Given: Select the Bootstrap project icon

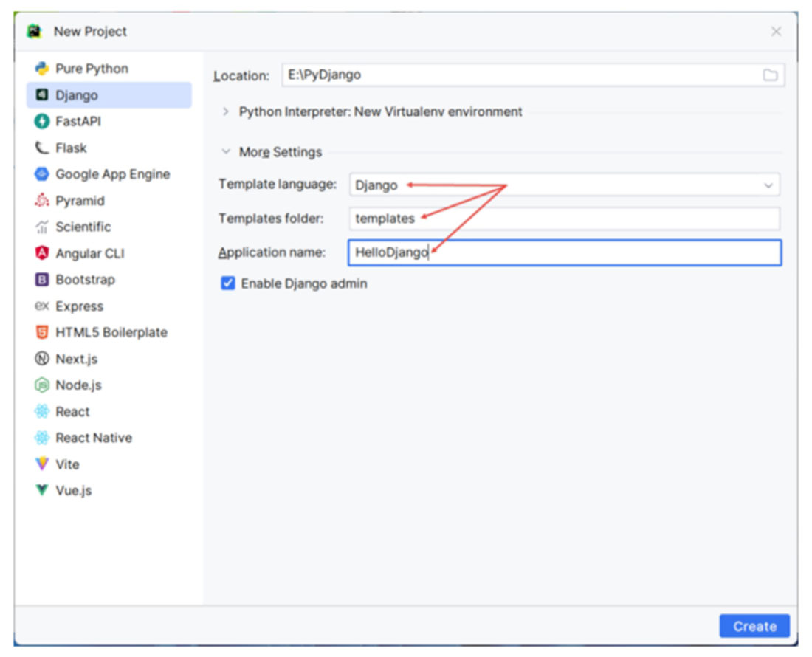Looking at the screenshot, I should tap(42, 280).
